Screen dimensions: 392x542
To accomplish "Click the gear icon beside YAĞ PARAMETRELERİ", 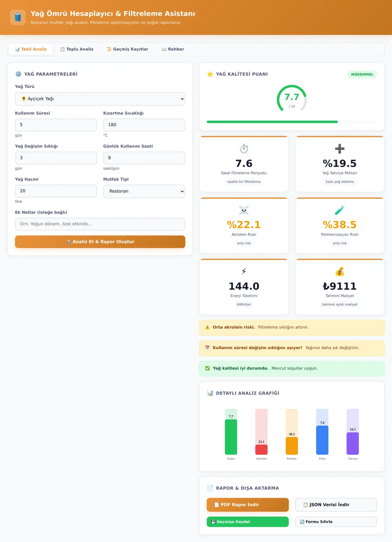I will click(18, 74).
